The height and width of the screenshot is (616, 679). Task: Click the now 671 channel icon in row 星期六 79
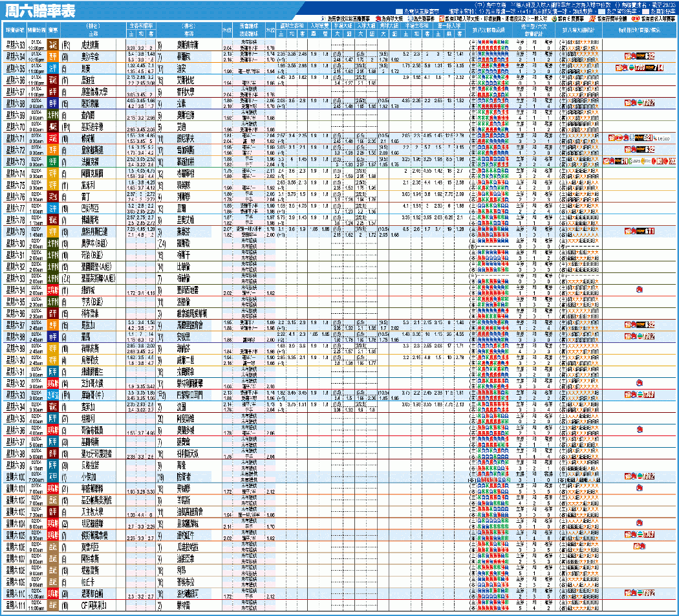tap(645, 232)
